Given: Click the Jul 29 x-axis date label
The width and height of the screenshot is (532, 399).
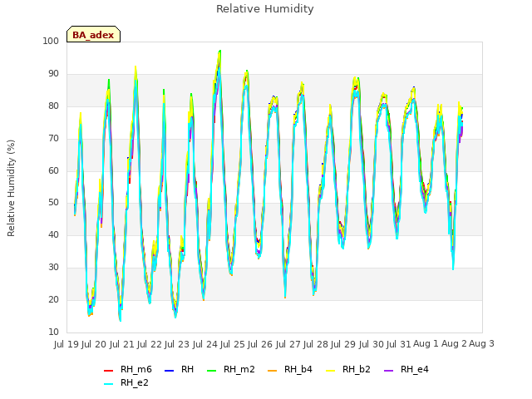Looking at the screenshot, I should pyautogui.click(x=343, y=344).
